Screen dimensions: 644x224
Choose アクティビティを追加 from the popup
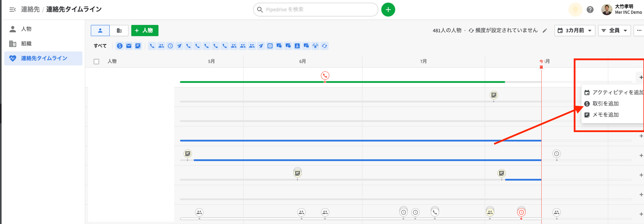(x=614, y=93)
